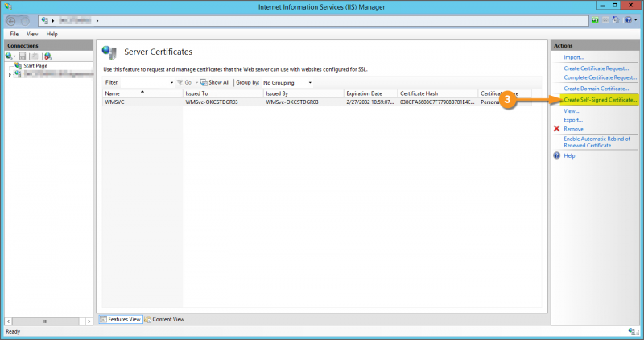Screen dimensions: 644x340
Task: Maximize the IIS Manager window
Action: click(615, 6)
